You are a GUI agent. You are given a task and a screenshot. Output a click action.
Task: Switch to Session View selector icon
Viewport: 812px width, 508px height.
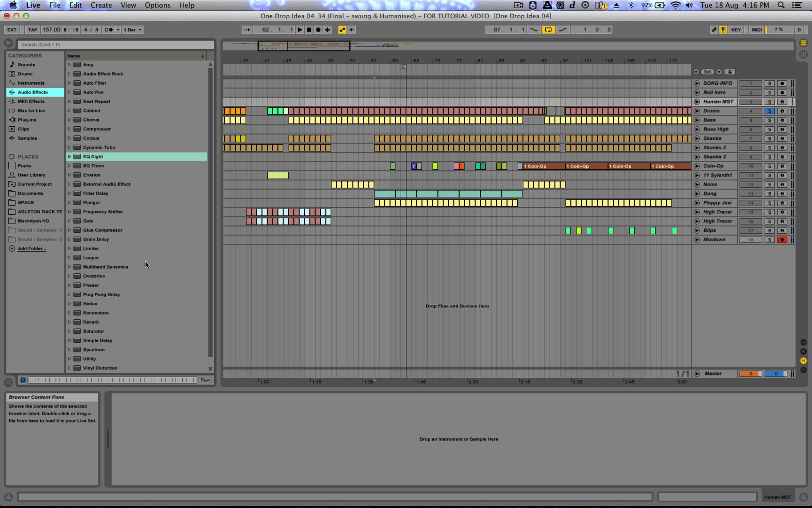click(x=803, y=54)
